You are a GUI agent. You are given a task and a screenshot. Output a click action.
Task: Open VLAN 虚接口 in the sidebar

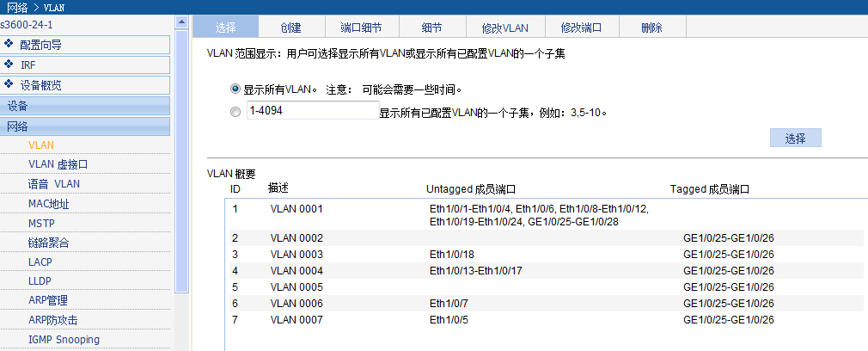58,164
